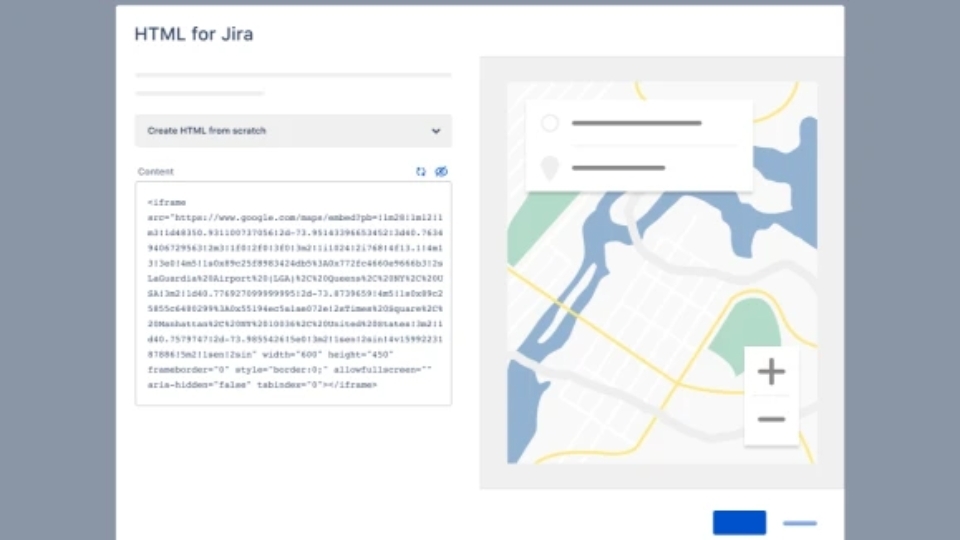The image size is (960, 540).
Task: Click the 'Content' field label
Action: click(x=156, y=171)
